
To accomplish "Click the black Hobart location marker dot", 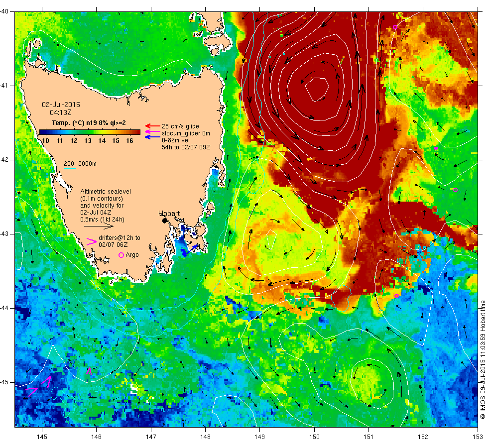I will (164, 221).
